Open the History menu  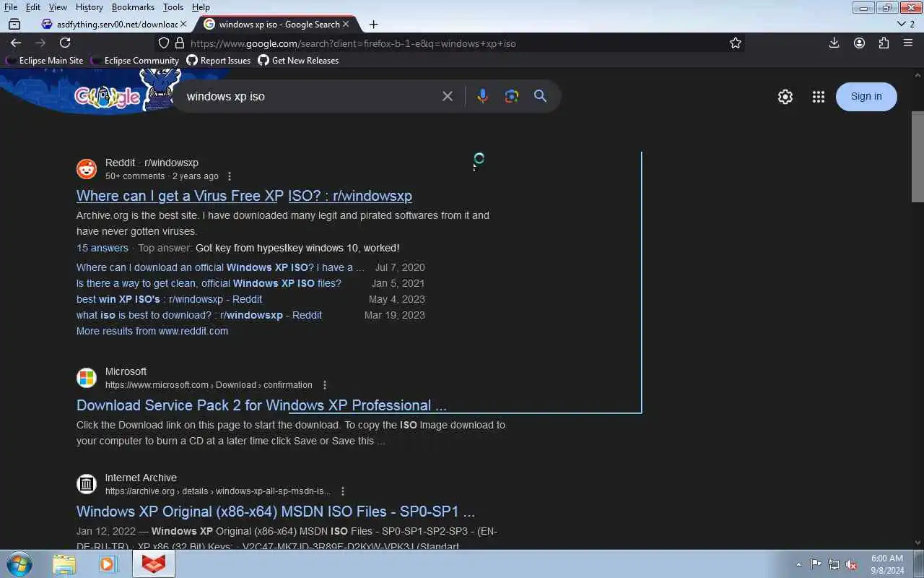(x=89, y=7)
